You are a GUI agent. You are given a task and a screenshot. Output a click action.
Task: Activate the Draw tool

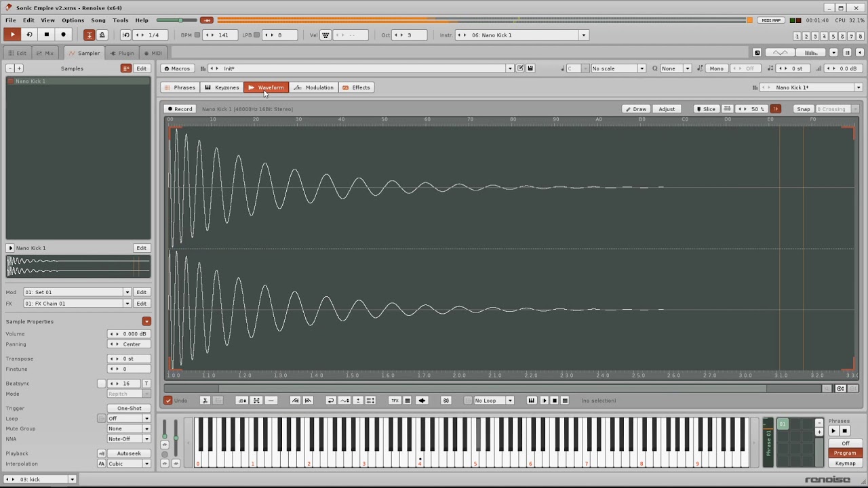click(x=636, y=109)
